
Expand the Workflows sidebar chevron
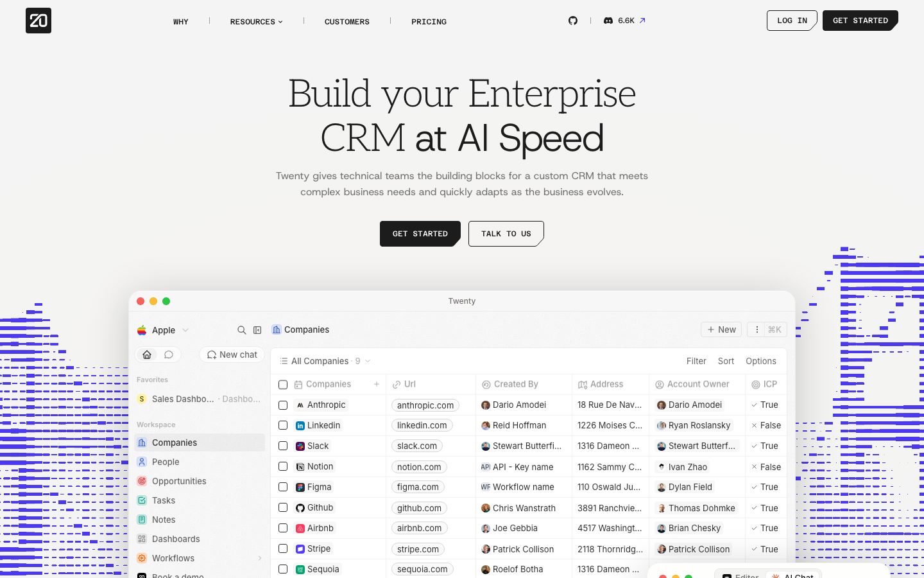tap(259, 558)
